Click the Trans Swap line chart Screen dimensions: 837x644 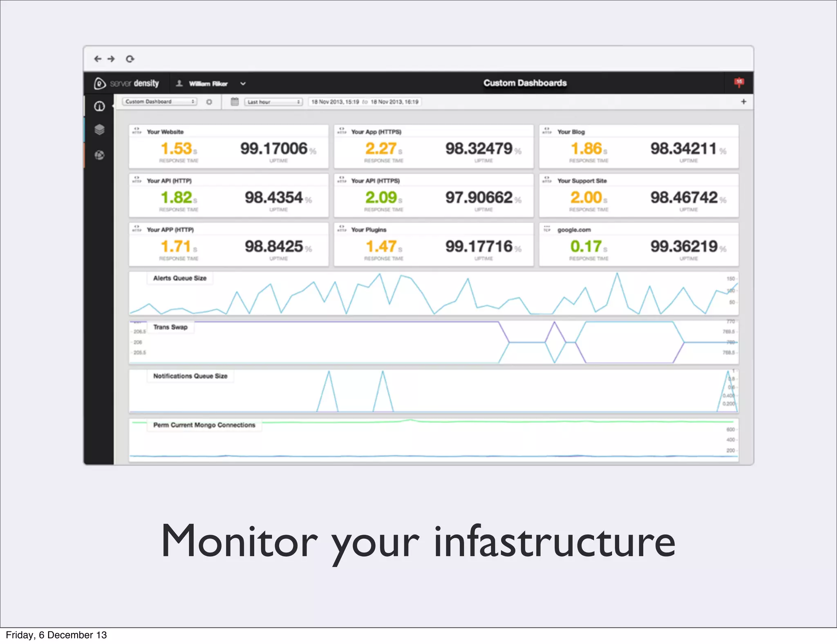(x=434, y=342)
